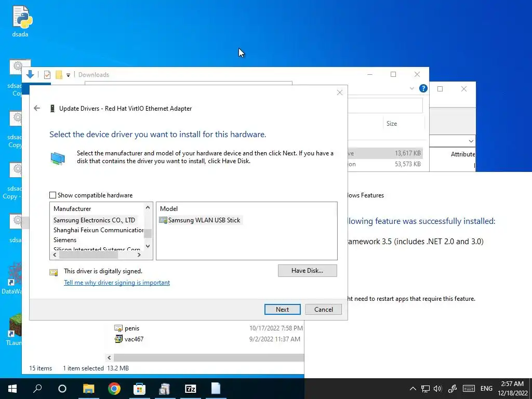Image resolution: width=532 pixels, height=399 pixels.
Task: Go back in Update Drivers wizard
Action: click(37, 108)
